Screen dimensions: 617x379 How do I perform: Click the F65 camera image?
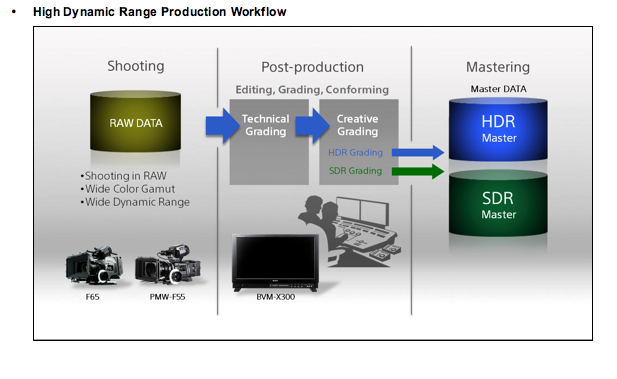(x=94, y=266)
